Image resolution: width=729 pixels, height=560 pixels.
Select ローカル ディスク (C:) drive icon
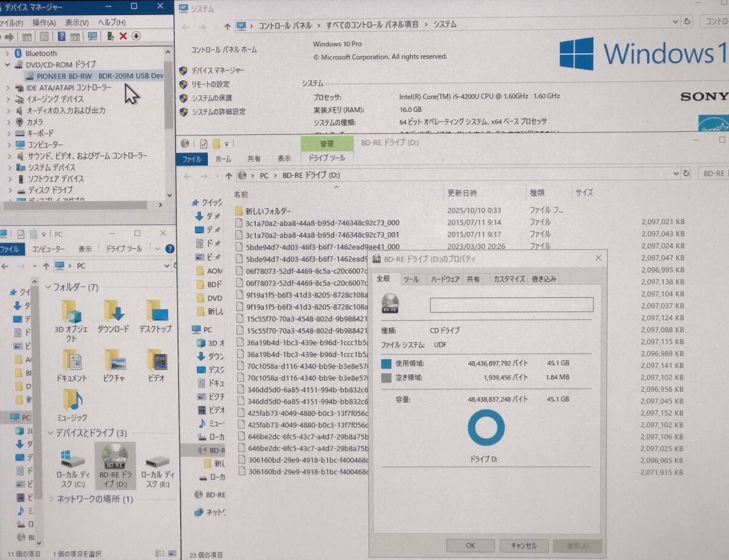[73, 468]
